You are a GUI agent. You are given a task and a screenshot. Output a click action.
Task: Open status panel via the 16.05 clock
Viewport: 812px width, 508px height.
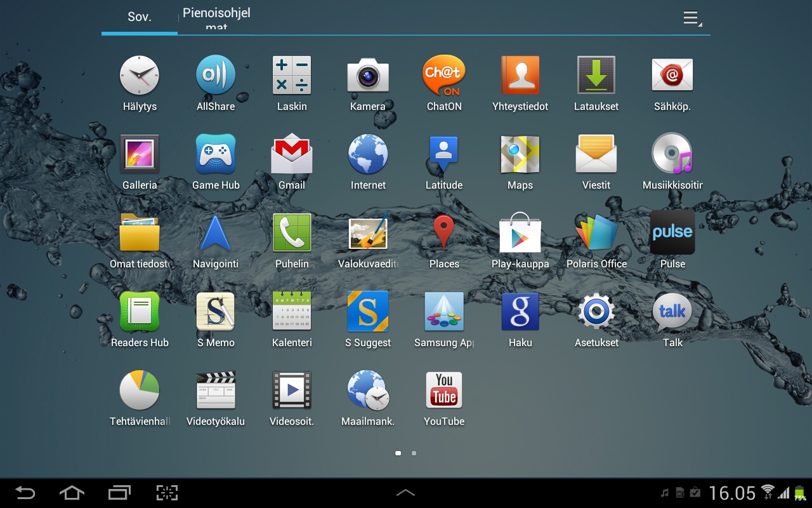click(732, 493)
